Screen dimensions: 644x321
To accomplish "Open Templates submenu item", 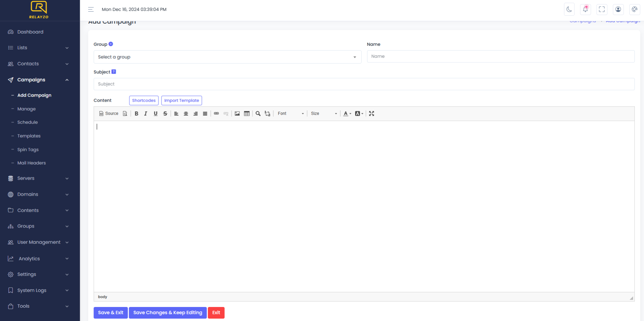I will [29, 136].
